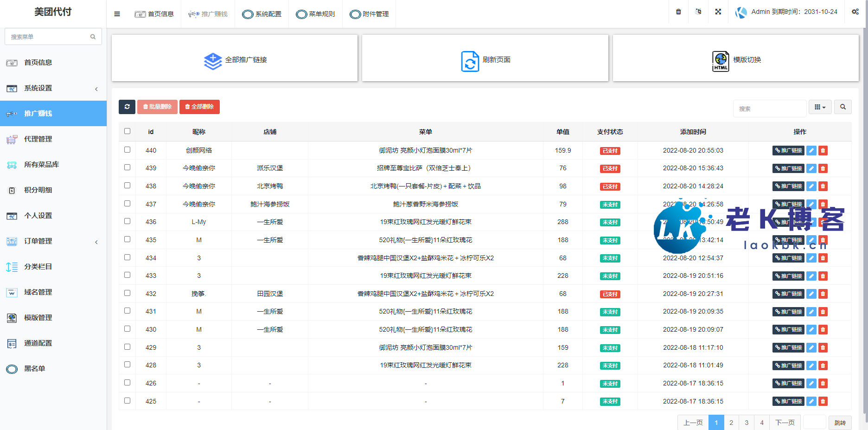
Task: Expand the 订单管理 sidebar menu
Action: coord(53,241)
